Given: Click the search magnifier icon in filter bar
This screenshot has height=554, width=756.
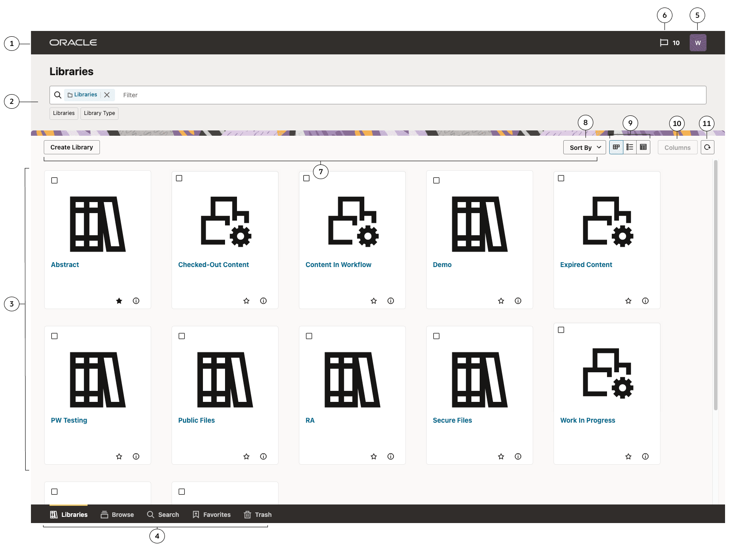Looking at the screenshot, I should tap(58, 95).
